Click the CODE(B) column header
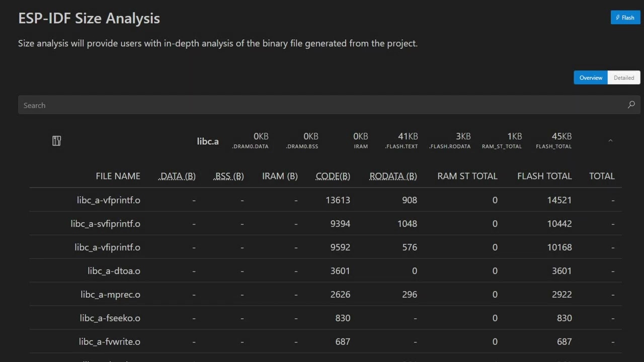 click(x=333, y=176)
